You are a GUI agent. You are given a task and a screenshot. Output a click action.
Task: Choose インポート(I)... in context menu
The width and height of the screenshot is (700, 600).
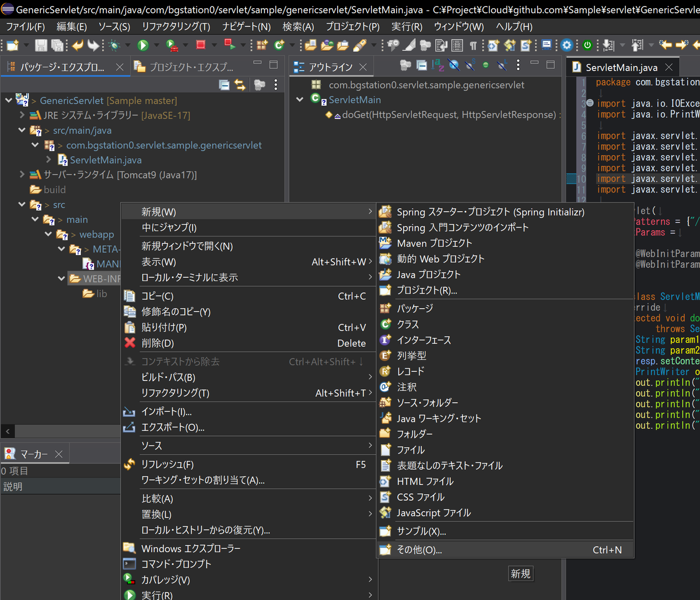tap(247, 411)
